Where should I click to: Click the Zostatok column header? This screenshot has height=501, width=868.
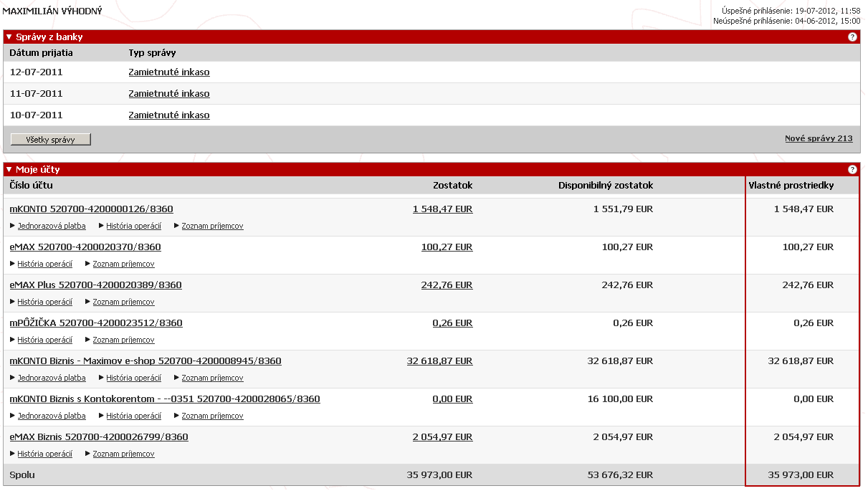453,186
